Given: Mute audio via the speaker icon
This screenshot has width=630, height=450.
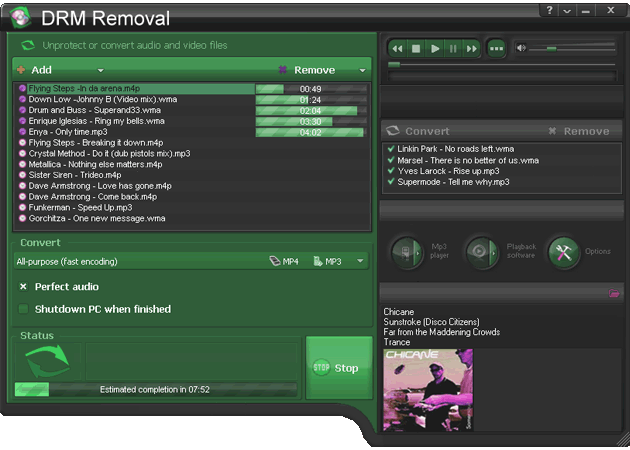Looking at the screenshot, I should [521, 48].
